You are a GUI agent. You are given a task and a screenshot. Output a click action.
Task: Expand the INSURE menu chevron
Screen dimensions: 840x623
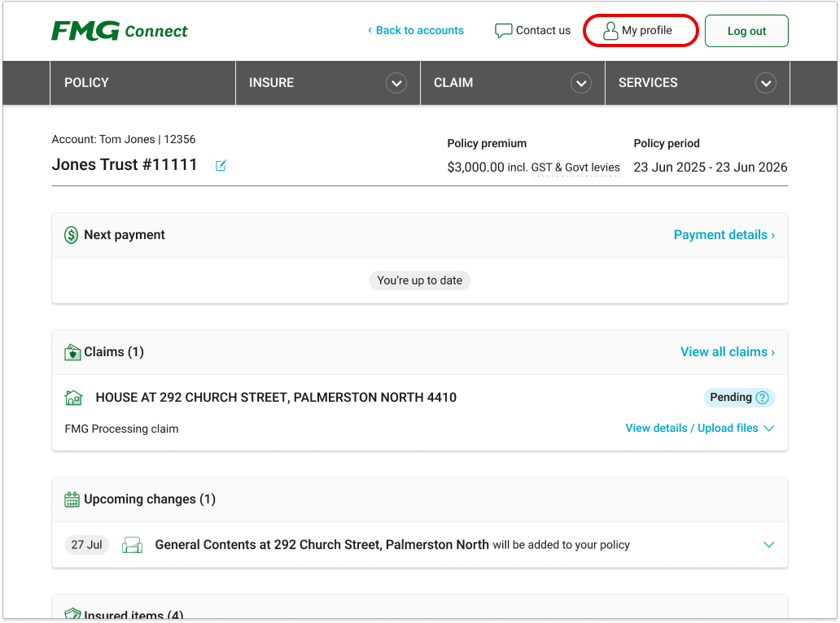point(396,83)
